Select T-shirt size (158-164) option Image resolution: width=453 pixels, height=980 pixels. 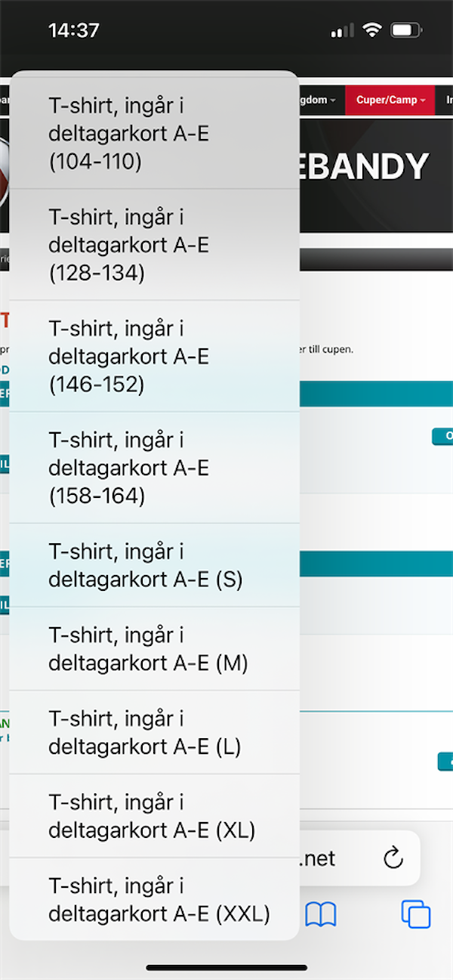[154, 468]
